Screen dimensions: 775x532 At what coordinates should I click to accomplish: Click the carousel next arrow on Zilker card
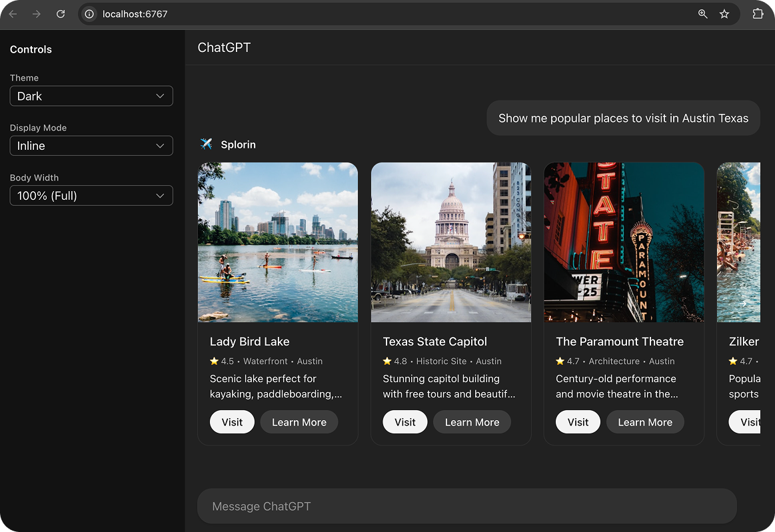tap(742, 303)
